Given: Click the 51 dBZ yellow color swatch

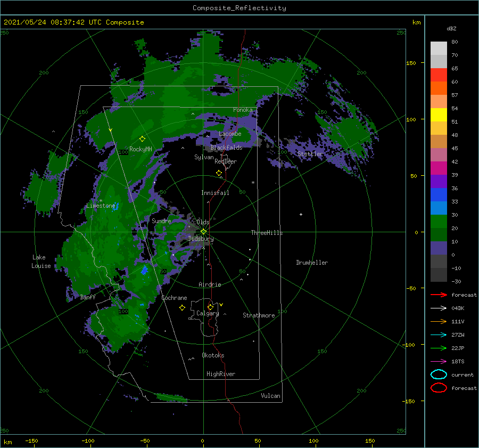Looking at the screenshot, I should pos(439,115).
